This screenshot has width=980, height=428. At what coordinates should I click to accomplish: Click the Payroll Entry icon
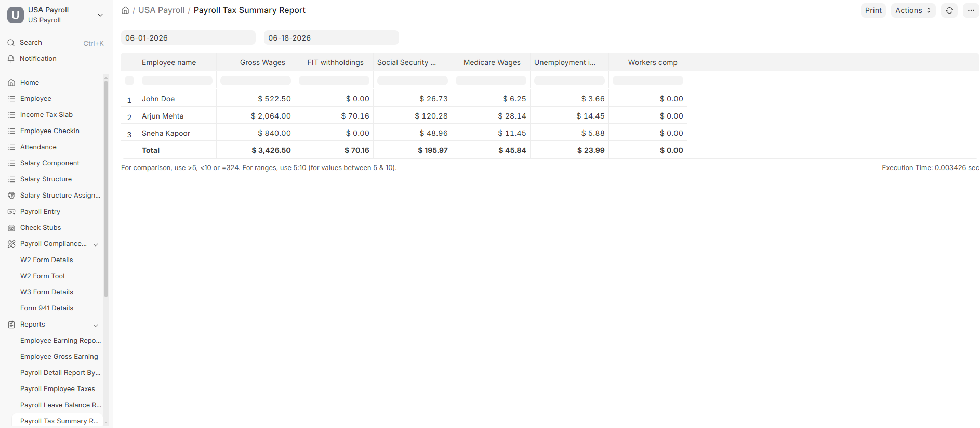coord(11,212)
